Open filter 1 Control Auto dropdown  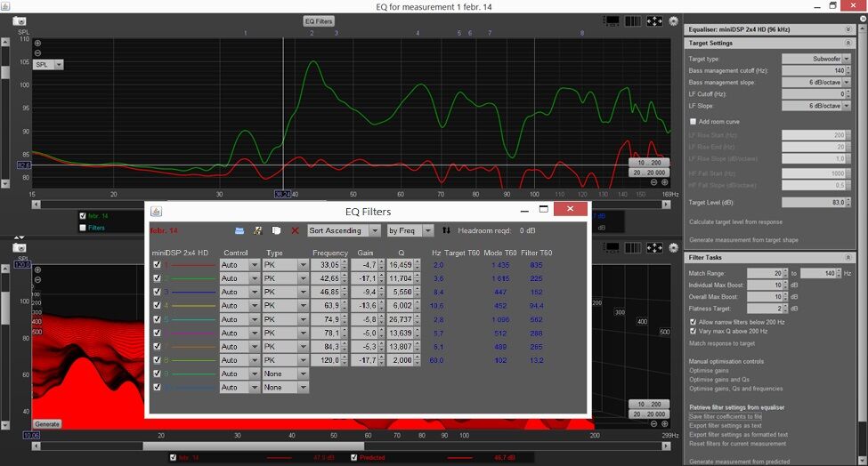(x=239, y=265)
